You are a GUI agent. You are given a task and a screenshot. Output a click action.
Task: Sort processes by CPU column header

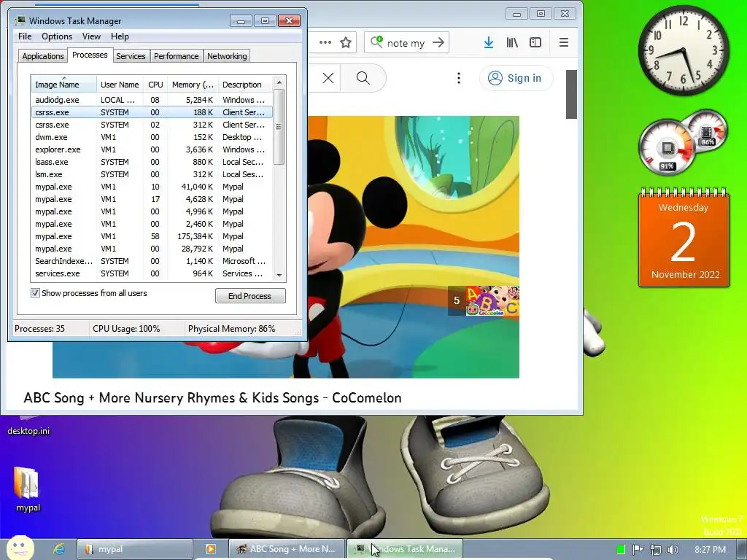[x=155, y=85]
